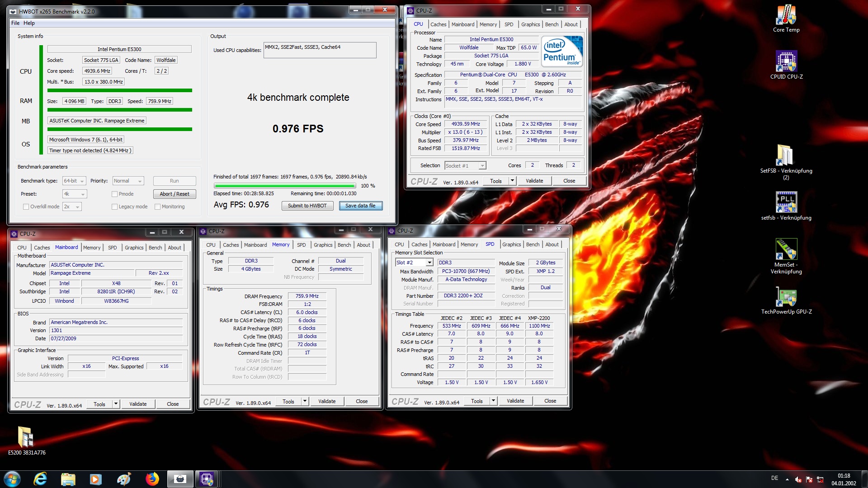
Task: Open the MemSet - Verknüpfung shortcut
Action: [x=786, y=256]
